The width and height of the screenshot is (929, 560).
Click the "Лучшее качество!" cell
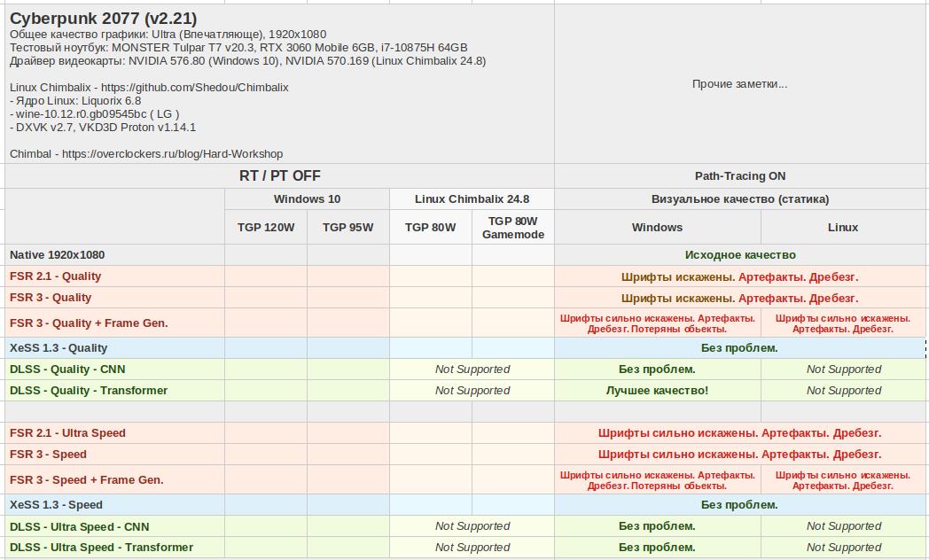click(657, 391)
